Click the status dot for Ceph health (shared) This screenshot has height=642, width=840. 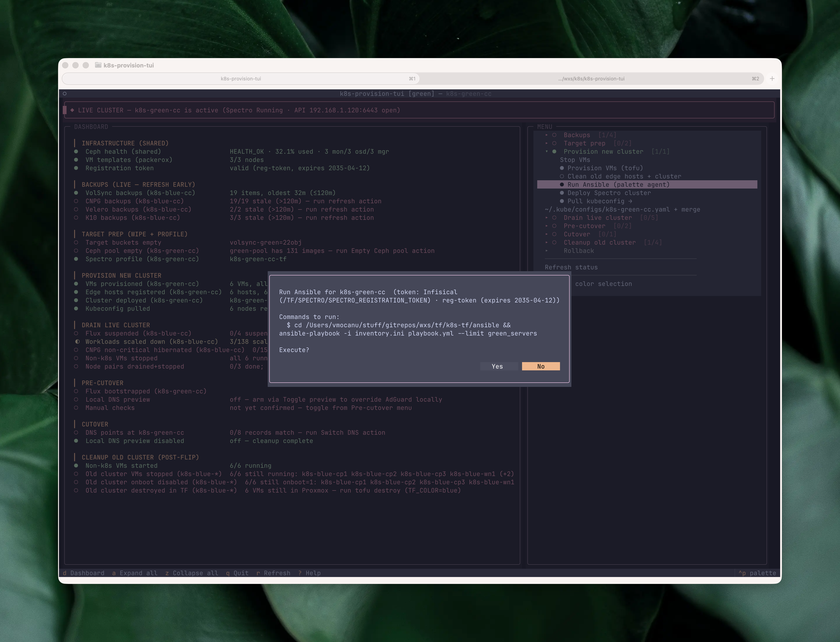[76, 151]
